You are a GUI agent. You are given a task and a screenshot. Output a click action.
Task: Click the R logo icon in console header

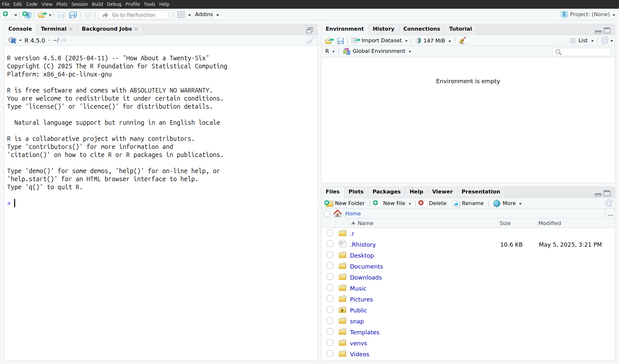(12, 40)
